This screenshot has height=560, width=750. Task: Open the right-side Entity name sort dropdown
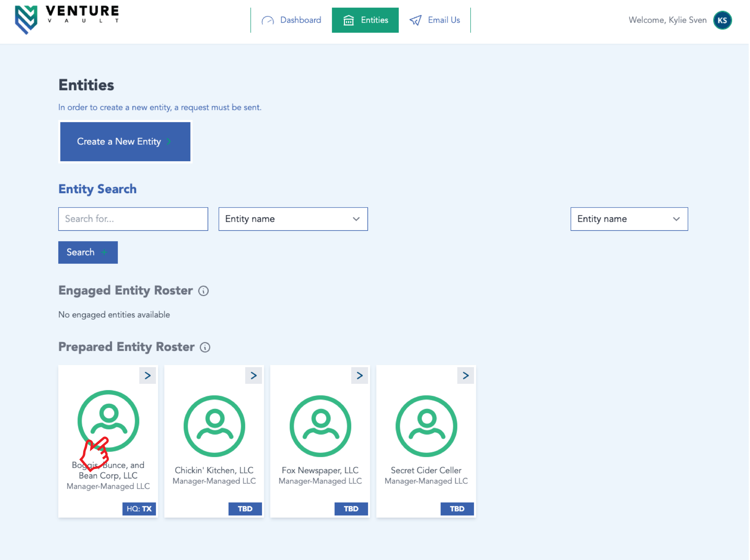(x=629, y=219)
